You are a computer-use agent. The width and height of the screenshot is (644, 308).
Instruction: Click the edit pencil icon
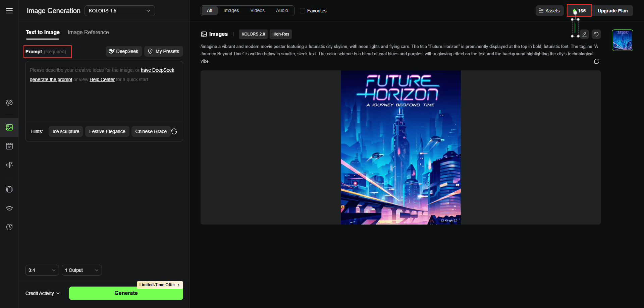pyautogui.click(x=584, y=34)
